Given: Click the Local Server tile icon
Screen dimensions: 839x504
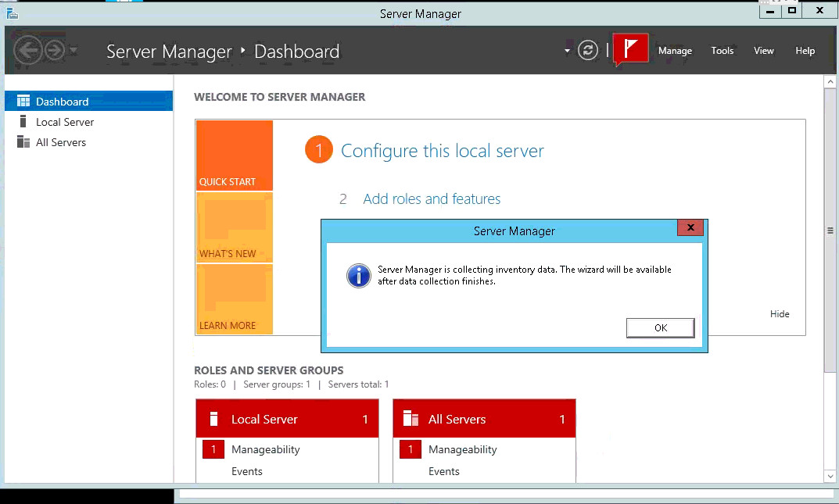Looking at the screenshot, I should (213, 420).
